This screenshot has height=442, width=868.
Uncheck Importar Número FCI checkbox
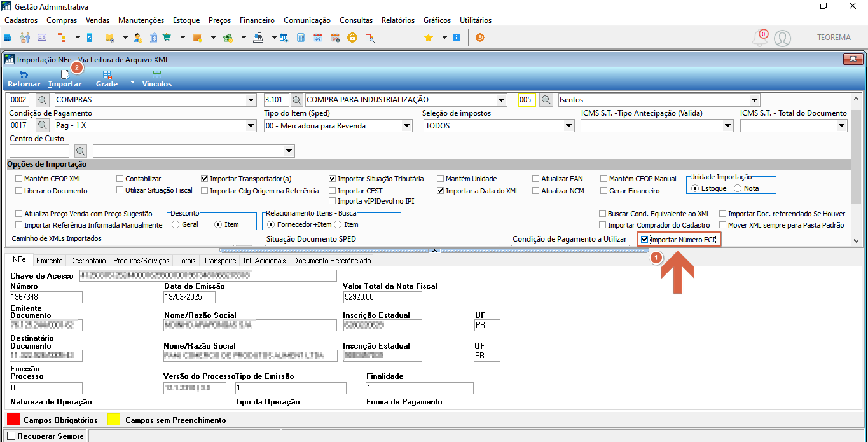click(x=645, y=240)
